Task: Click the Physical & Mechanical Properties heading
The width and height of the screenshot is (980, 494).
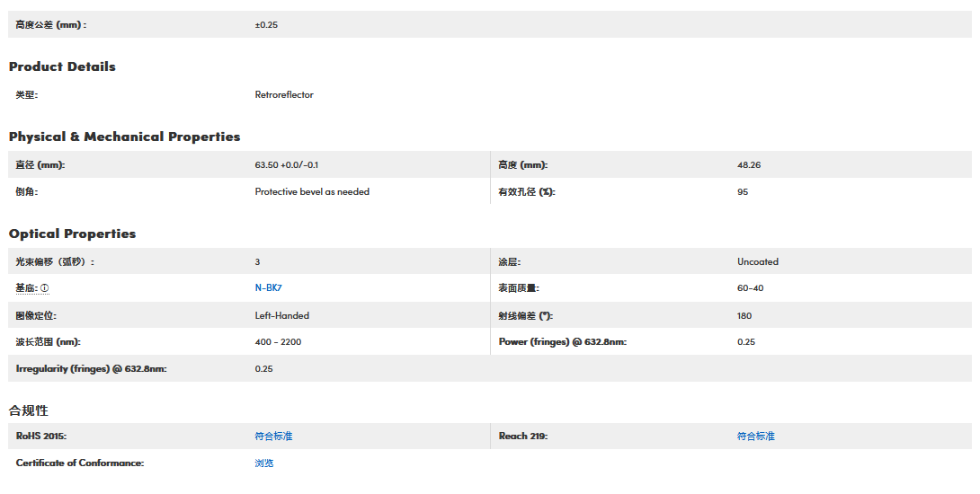Action: pyautogui.click(x=124, y=137)
